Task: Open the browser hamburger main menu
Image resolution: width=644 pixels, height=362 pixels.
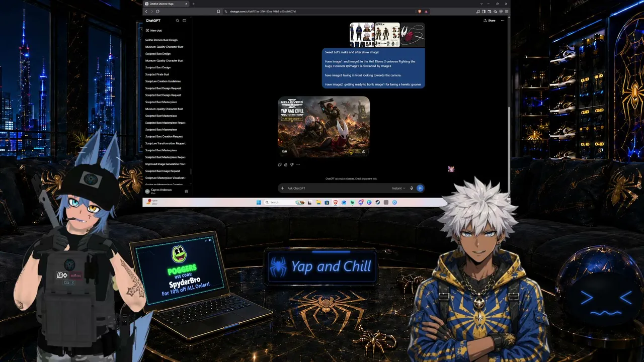Action: (x=506, y=12)
